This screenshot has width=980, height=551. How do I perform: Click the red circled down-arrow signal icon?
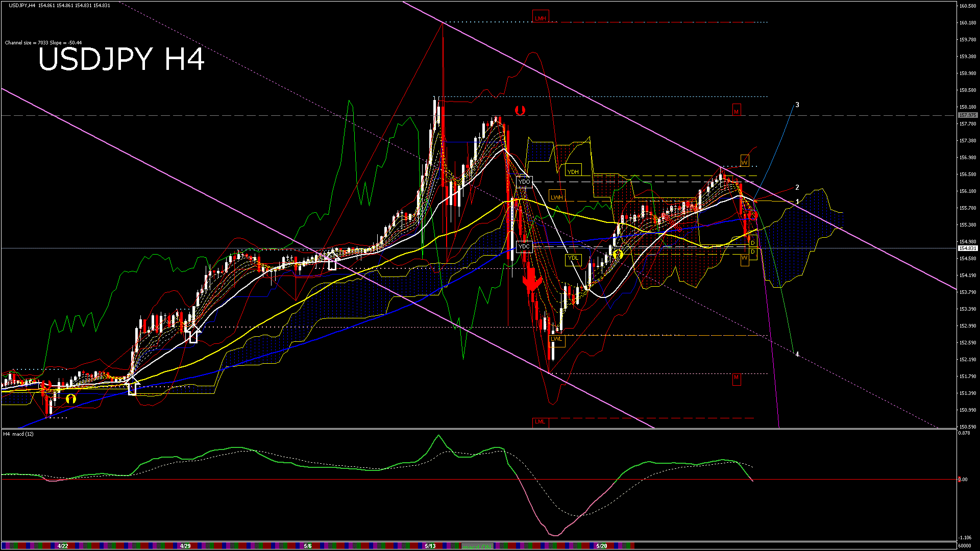(x=520, y=110)
